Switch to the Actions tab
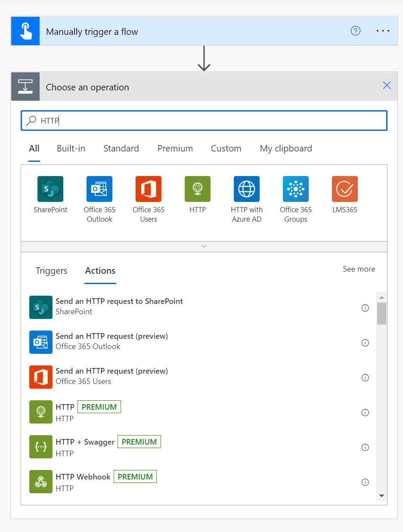The width and height of the screenshot is (403, 532). coord(100,271)
